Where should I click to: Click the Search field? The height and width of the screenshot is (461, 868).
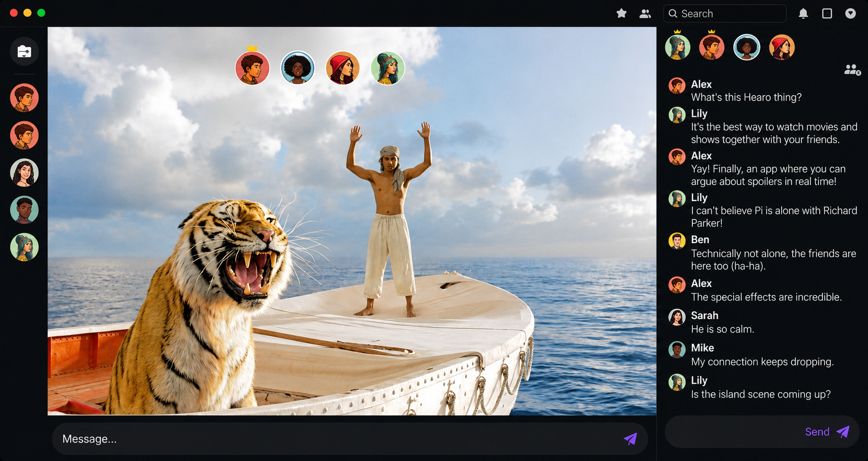pyautogui.click(x=725, y=14)
